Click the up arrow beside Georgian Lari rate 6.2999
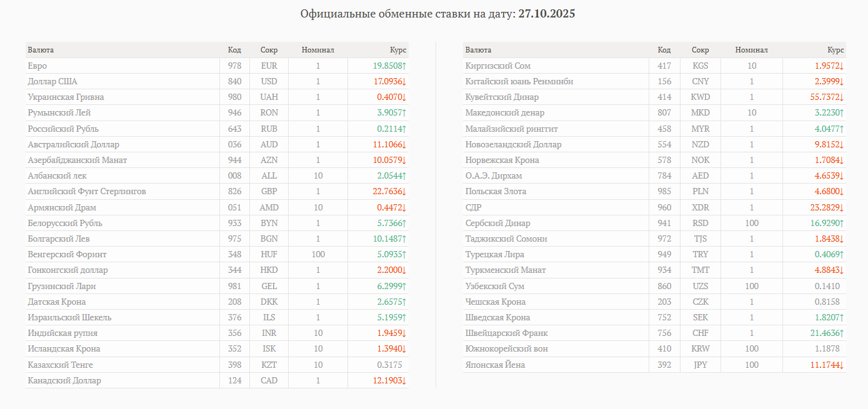This screenshot has height=409, width=868. 404,286
